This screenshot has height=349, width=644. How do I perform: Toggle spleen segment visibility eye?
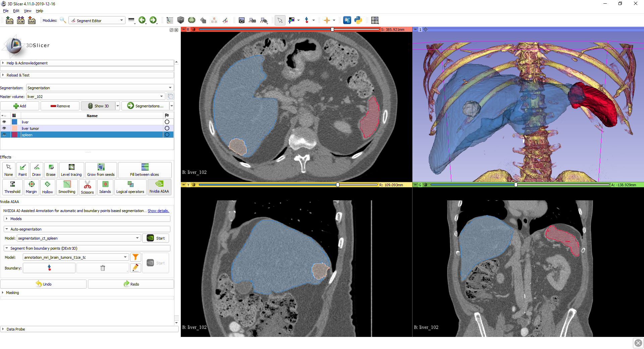pyautogui.click(x=4, y=135)
